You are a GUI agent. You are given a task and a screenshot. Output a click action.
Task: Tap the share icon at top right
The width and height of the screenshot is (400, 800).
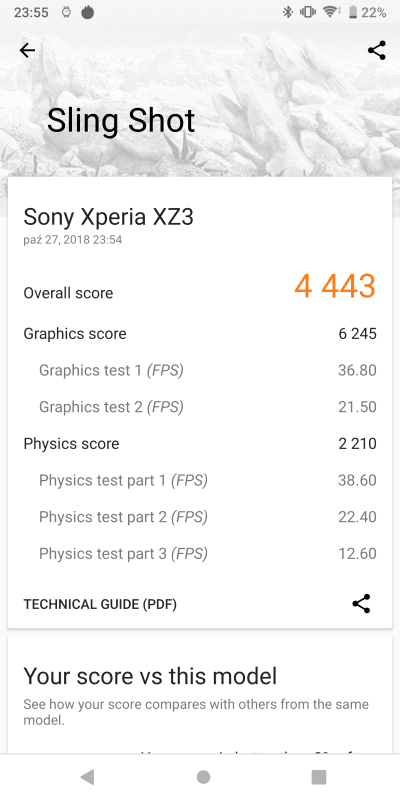pos(377,51)
